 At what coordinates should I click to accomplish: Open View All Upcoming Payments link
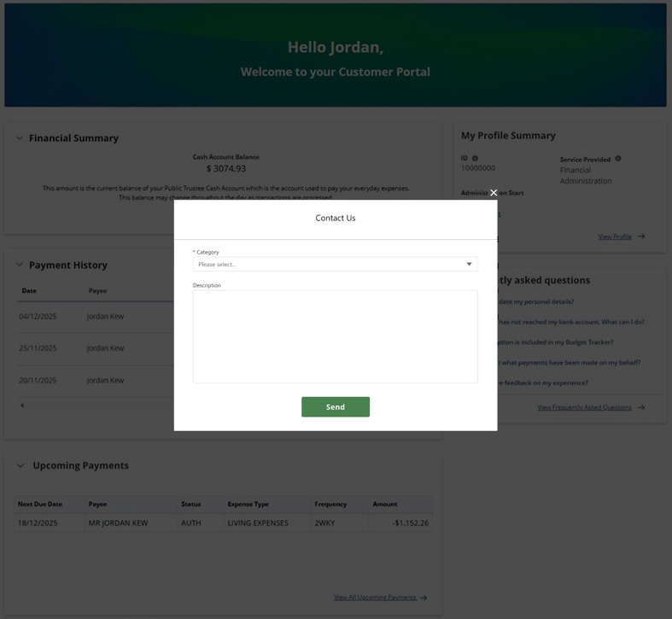[x=375, y=597]
